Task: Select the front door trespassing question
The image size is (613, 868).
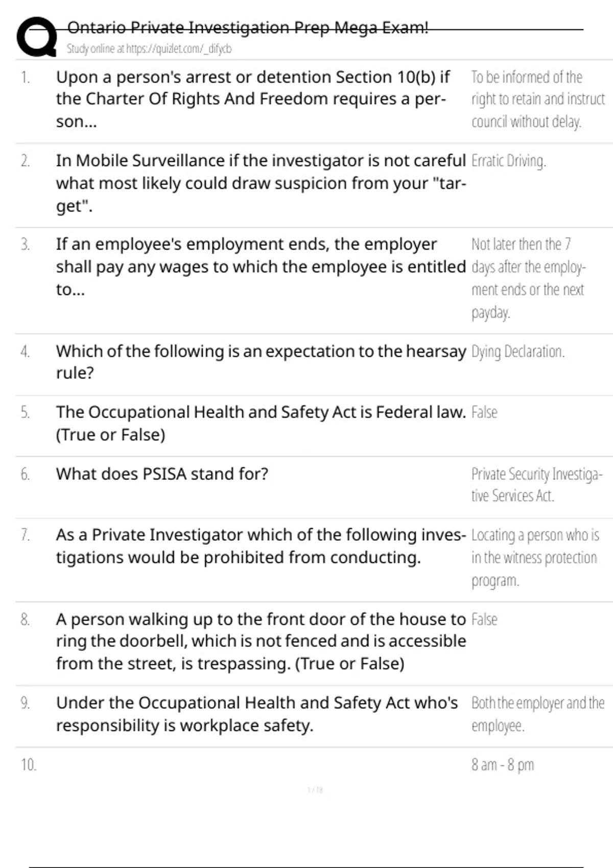Action: pyautogui.click(x=261, y=641)
